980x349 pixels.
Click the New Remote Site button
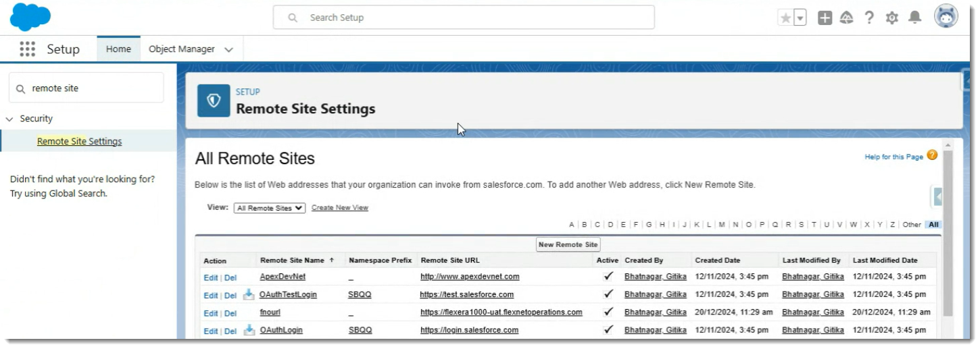point(568,244)
